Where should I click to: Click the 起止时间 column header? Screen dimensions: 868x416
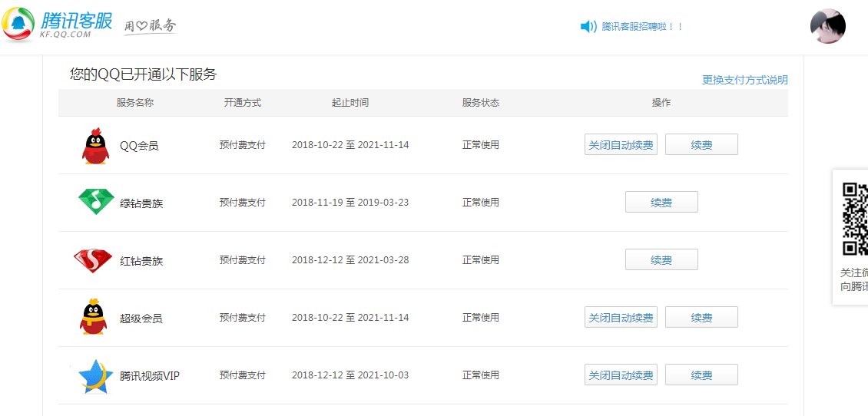point(350,103)
